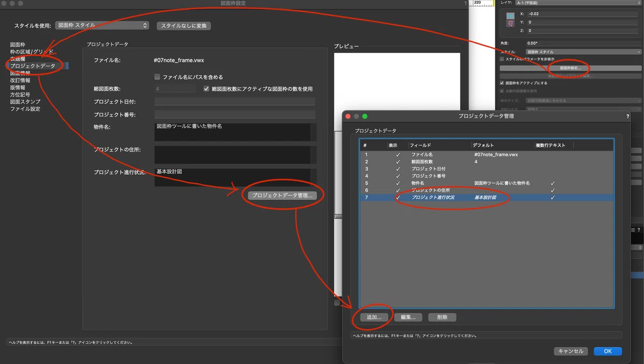Click プロジェクトデータ管理... button

(x=282, y=196)
